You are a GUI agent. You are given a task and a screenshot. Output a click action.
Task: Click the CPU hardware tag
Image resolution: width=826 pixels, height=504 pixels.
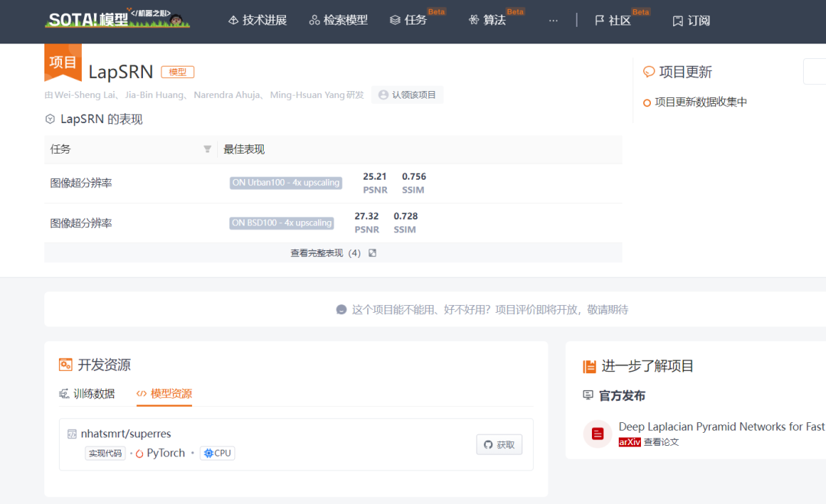point(217,453)
